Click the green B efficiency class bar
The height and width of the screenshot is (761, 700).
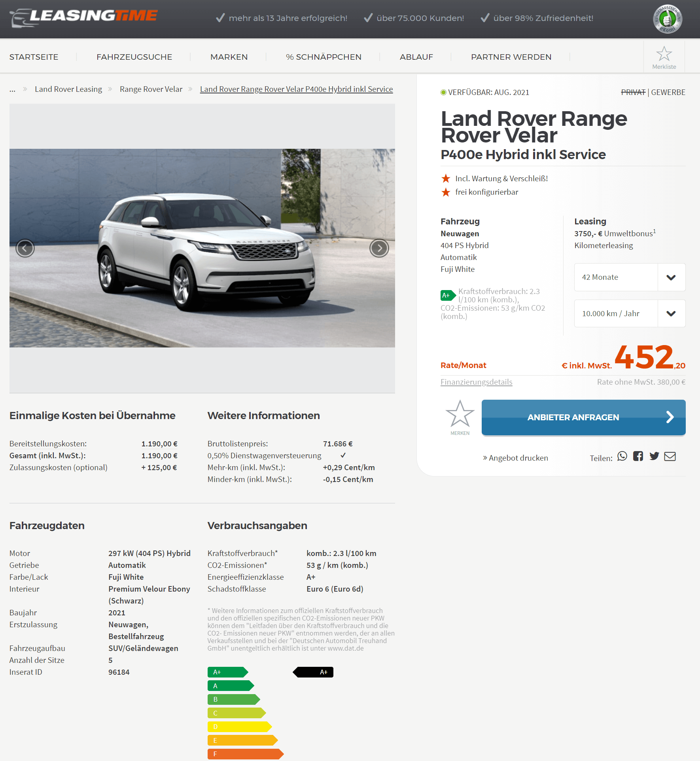234,699
